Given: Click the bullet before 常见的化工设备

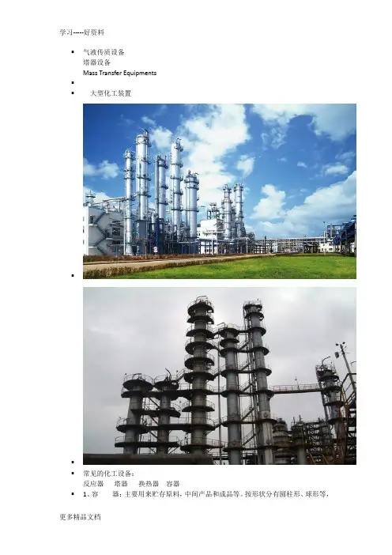Looking at the screenshot, I should click(73, 474).
